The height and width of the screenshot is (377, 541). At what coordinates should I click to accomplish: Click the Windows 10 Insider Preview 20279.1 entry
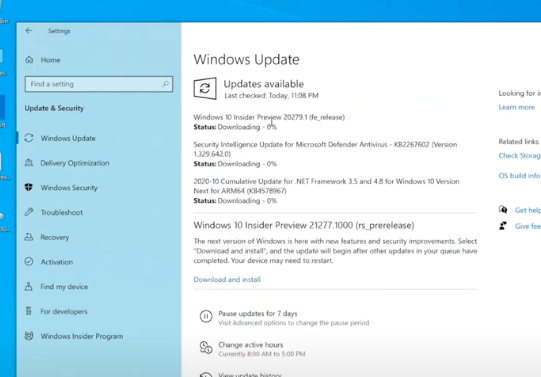point(269,117)
